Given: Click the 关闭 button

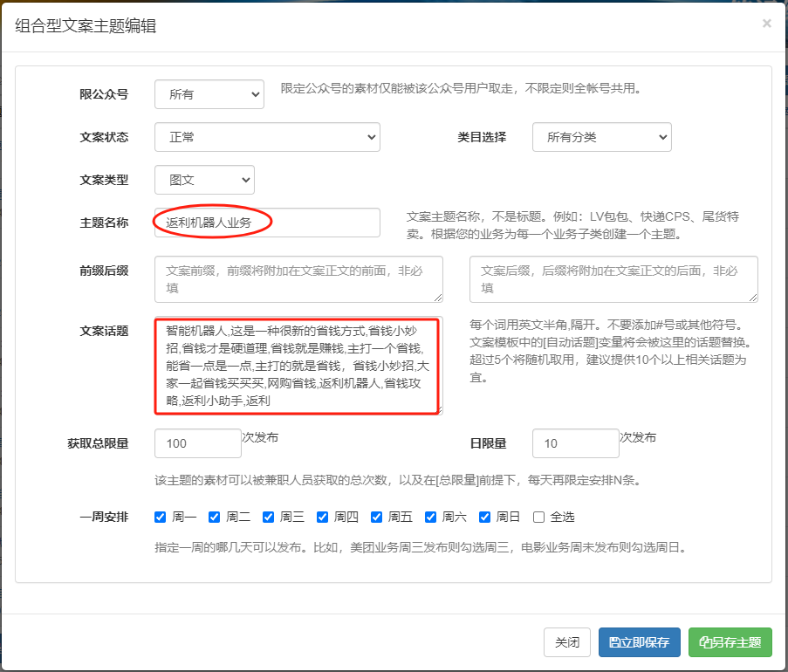Looking at the screenshot, I should [x=567, y=642].
